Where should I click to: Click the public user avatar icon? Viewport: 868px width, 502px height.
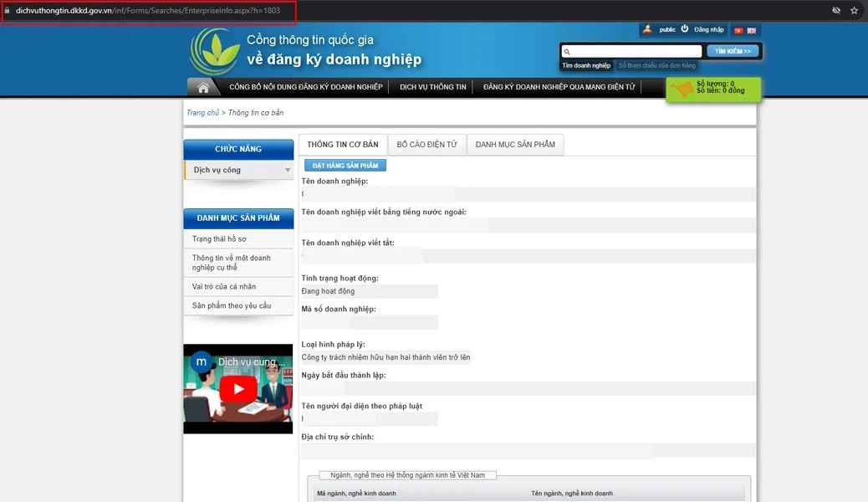646,29
